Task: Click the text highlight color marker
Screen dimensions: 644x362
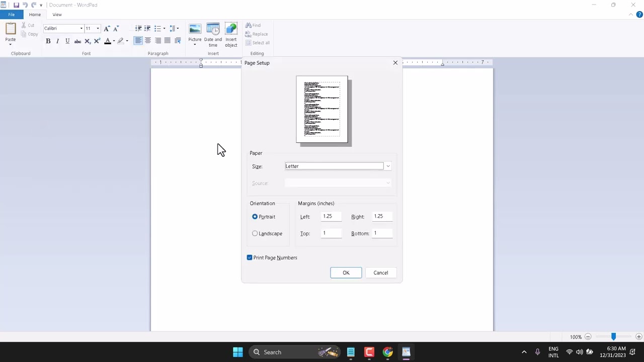Action: [121, 41]
